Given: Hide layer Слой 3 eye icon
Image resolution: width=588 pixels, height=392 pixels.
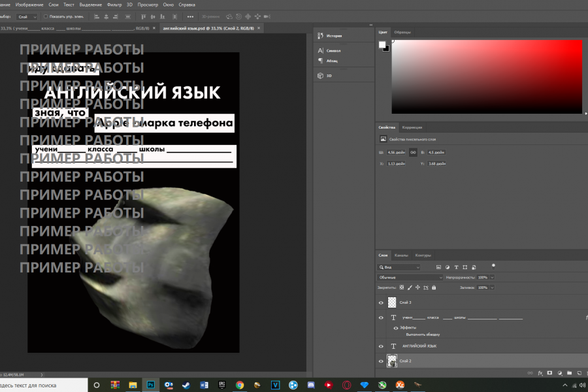Looking at the screenshot, I should coord(381,302).
